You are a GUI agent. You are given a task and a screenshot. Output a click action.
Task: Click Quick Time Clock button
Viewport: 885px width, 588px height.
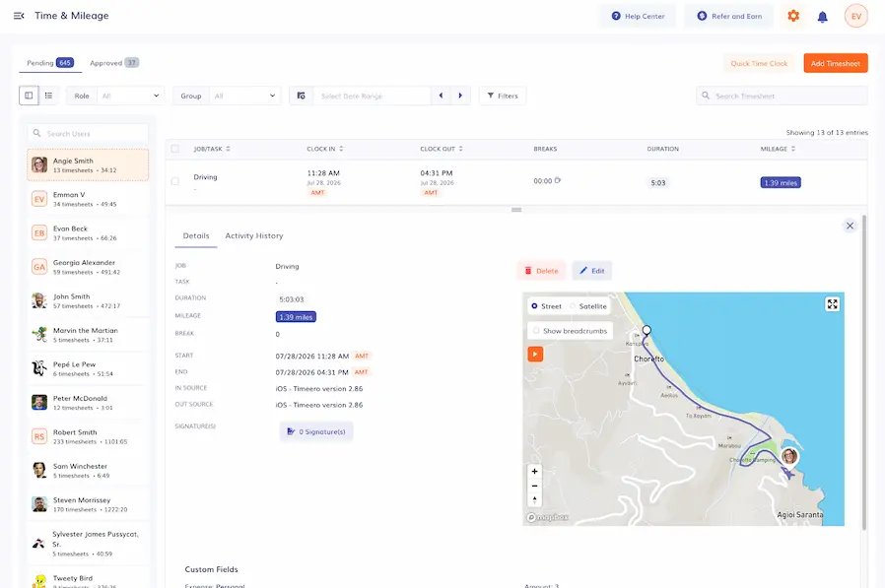pyautogui.click(x=759, y=63)
